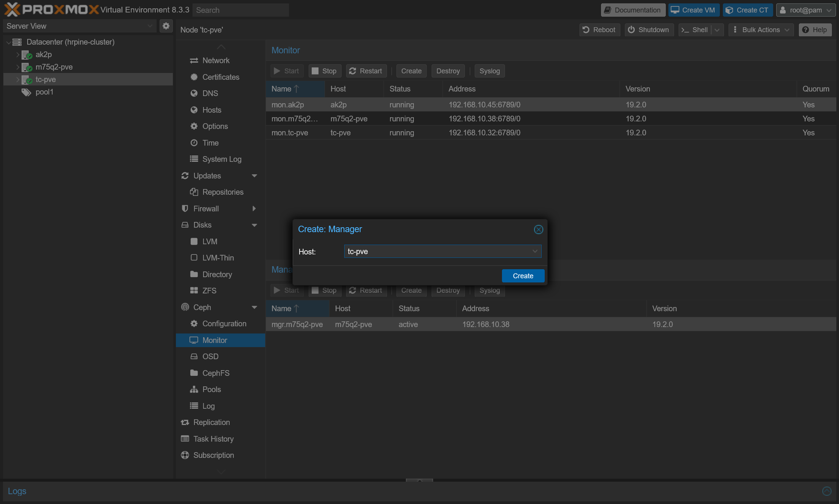
Task: Click the Create CT button
Action: pos(747,10)
